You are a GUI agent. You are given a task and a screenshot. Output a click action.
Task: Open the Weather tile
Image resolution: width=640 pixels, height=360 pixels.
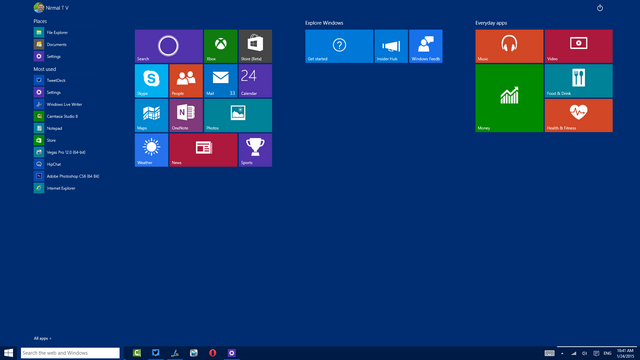pyautogui.click(x=151, y=150)
